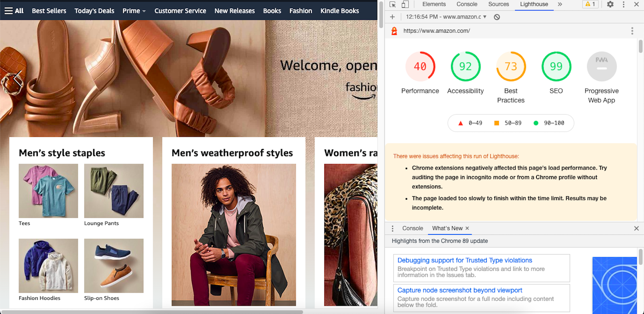This screenshot has height=314, width=644.
Task: Click the Amazon page horizontal scrollbar
Action: (152, 312)
